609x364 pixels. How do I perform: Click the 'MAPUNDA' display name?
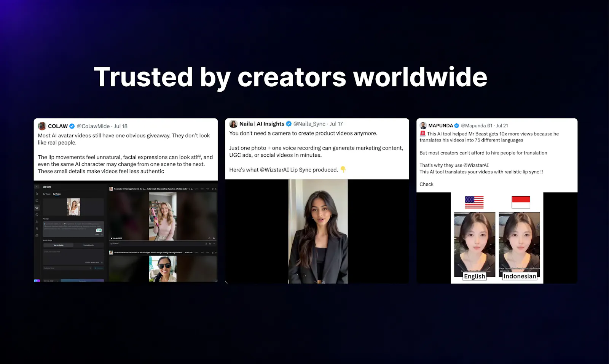(x=441, y=126)
